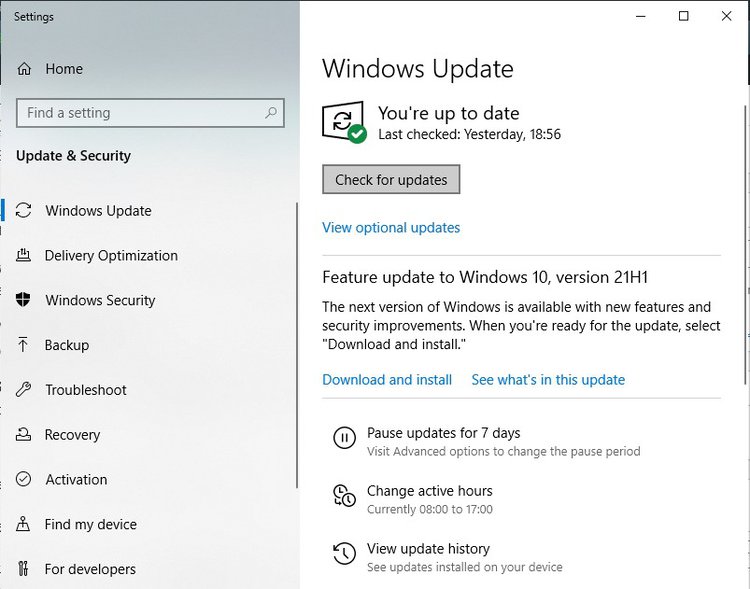Click the Find a setting search box

[x=150, y=113]
